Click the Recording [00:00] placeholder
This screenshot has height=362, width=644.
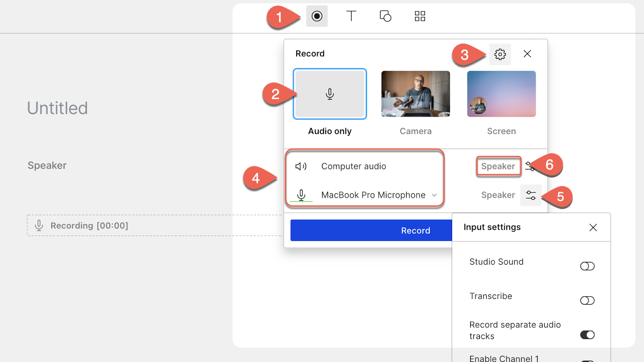click(x=89, y=225)
